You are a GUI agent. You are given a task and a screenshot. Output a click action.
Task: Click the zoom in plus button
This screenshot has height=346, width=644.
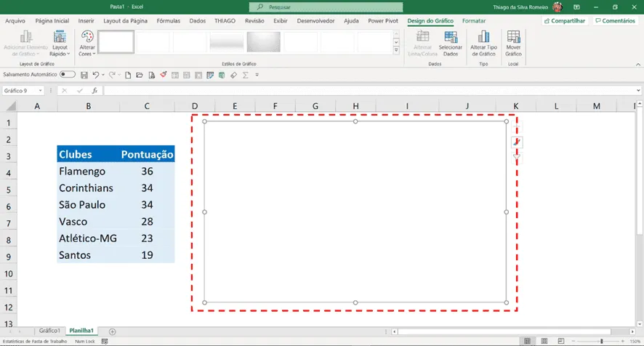click(x=623, y=341)
